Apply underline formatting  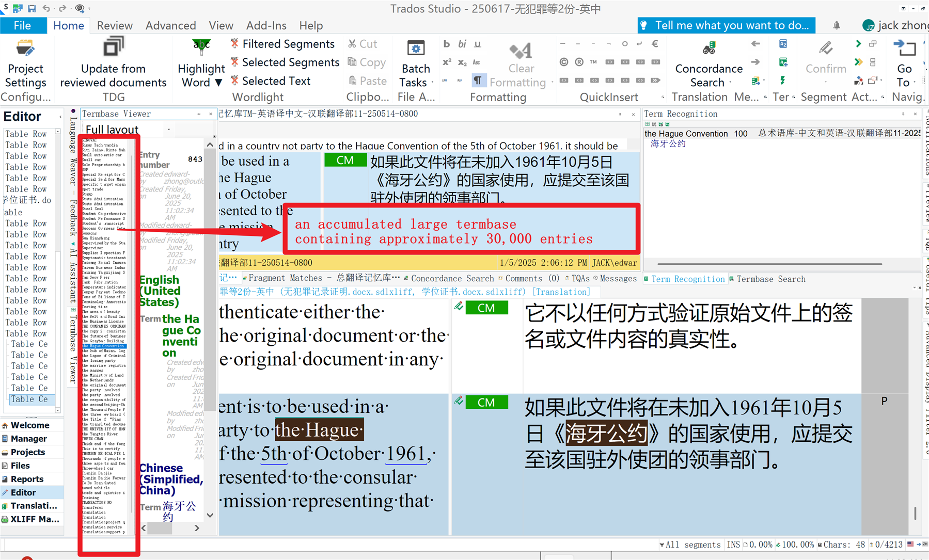tap(478, 44)
